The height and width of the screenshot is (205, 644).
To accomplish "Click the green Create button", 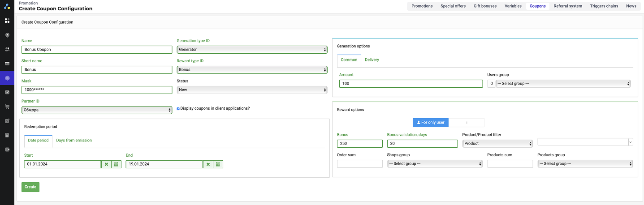I will (30, 187).
